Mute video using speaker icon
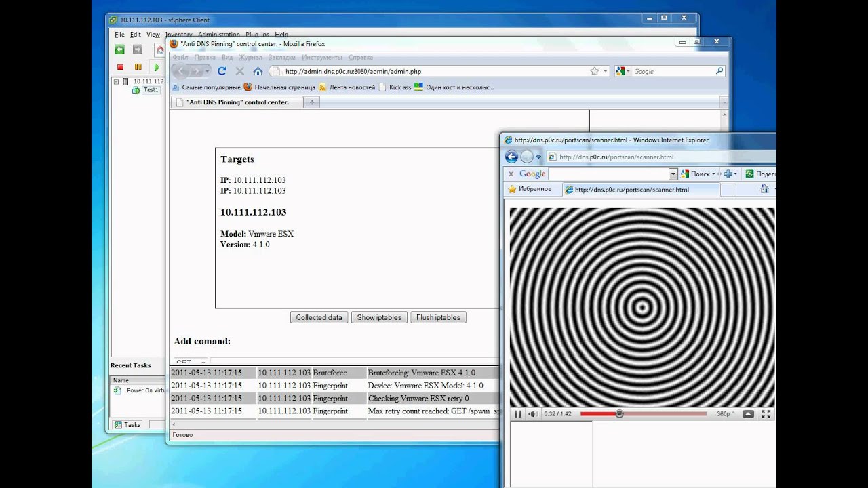This screenshot has height=488, width=868. click(x=534, y=414)
